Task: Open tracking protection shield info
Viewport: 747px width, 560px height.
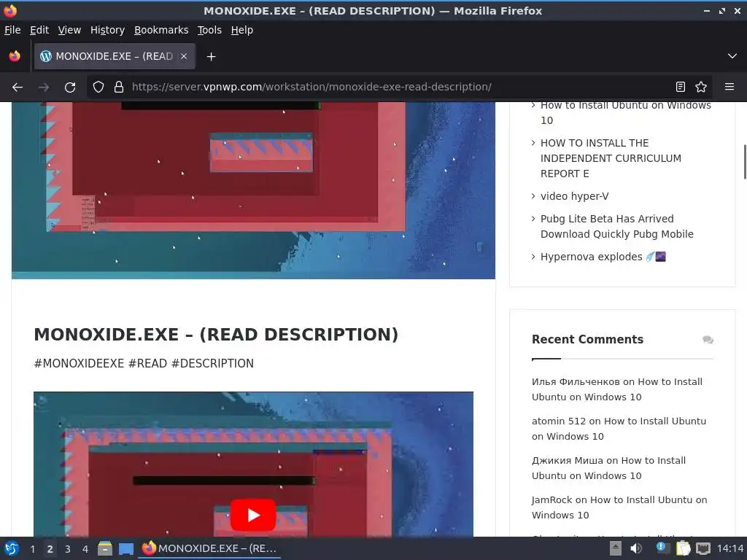Action: [98, 87]
